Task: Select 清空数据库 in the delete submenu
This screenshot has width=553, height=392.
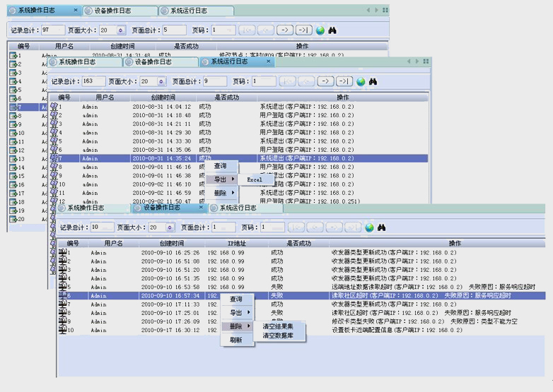Action: tap(283, 335)
